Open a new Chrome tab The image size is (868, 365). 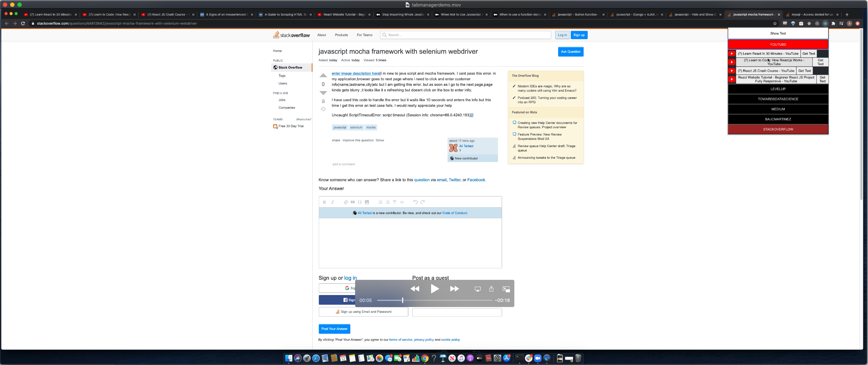click(847, 14)
